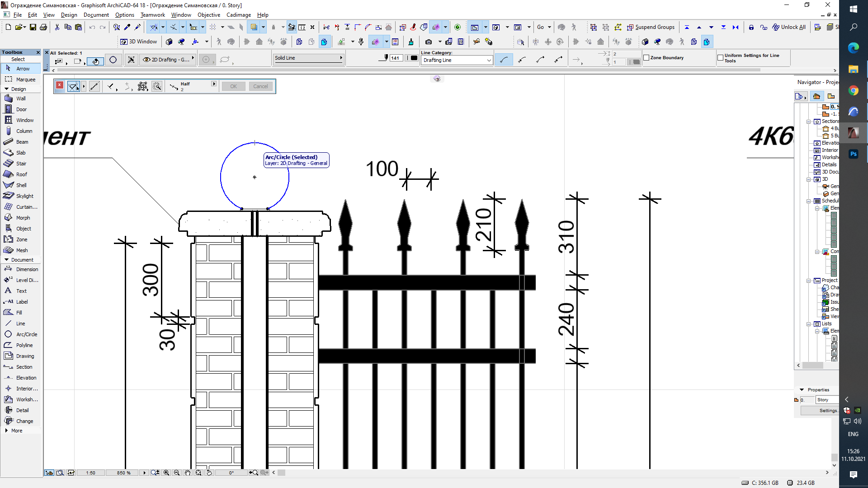Pick up parameters with eyedropper icon
The height and width of the screenshot is (488, 868).
coord(127,27)
